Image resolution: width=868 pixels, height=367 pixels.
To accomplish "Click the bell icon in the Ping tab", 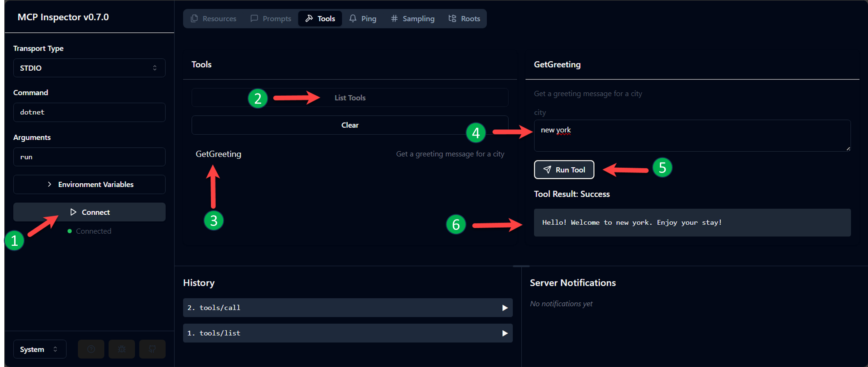I will point(353,19).
